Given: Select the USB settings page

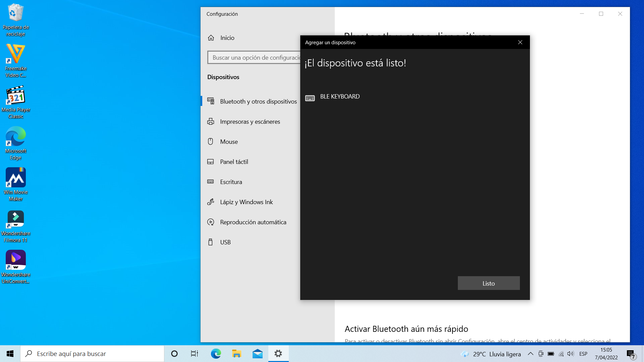Looking at the screenshot, I should tap(225, 242).
